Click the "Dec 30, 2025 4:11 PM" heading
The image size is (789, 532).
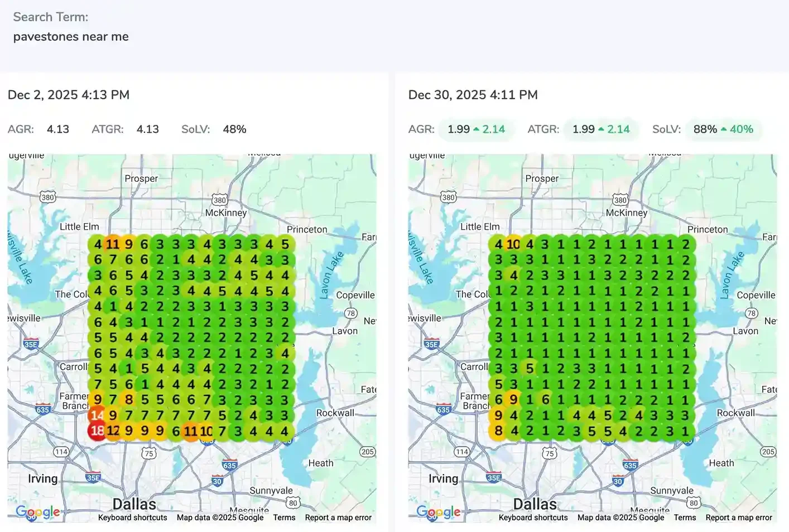(473, 95)
